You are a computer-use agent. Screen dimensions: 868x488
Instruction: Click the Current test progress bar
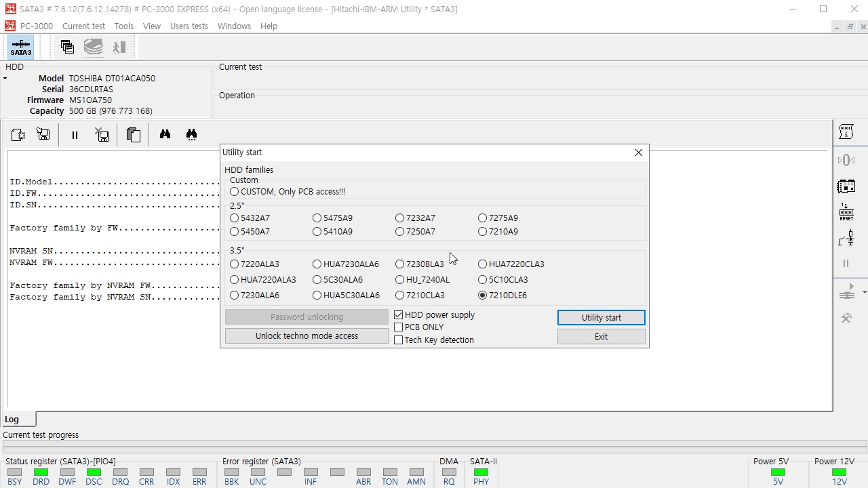(435, 447)
